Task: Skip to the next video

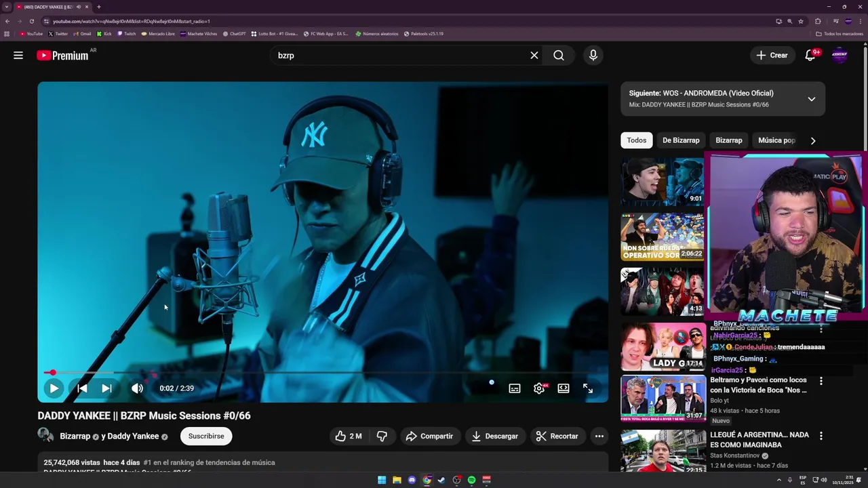Action: click(x=106, y=388)
